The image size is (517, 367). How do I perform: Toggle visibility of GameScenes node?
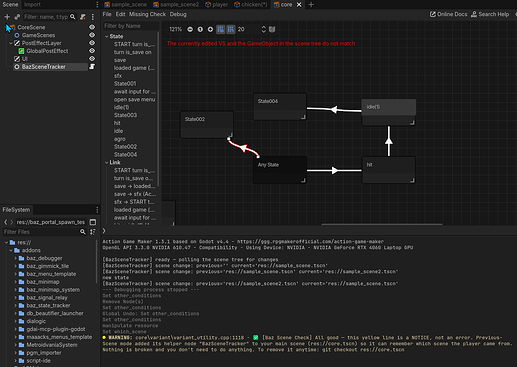click(x=92, y=35)
